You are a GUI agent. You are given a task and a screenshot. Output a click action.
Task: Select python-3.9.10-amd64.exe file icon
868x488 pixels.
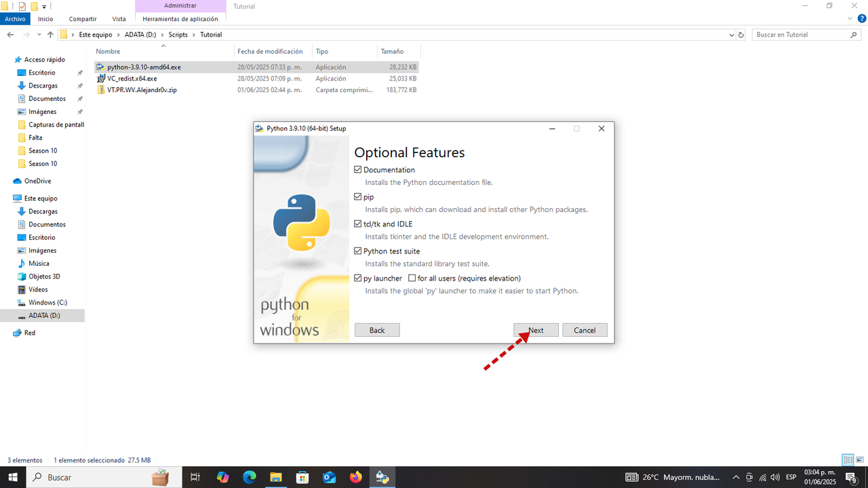(x=100, y=67)
